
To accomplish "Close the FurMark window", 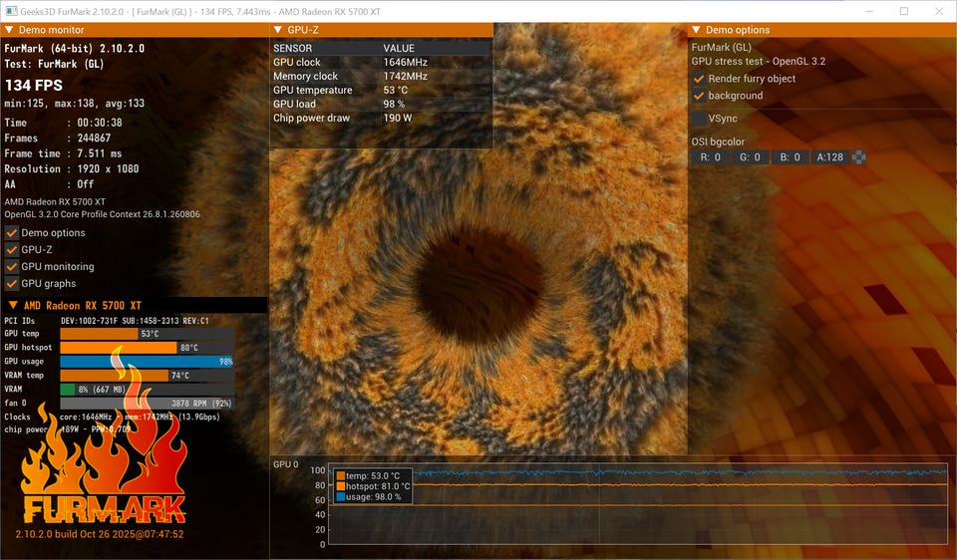I will click(939, 11).
